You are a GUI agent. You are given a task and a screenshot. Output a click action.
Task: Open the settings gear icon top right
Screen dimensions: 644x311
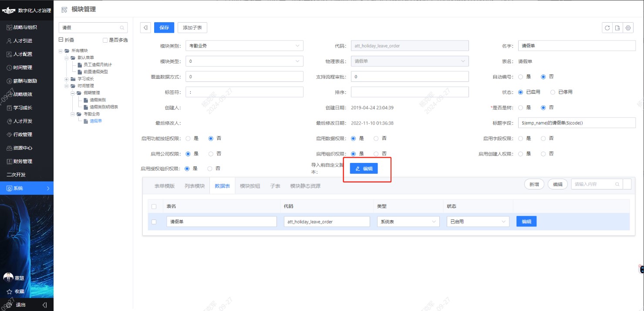click(628, 27)
